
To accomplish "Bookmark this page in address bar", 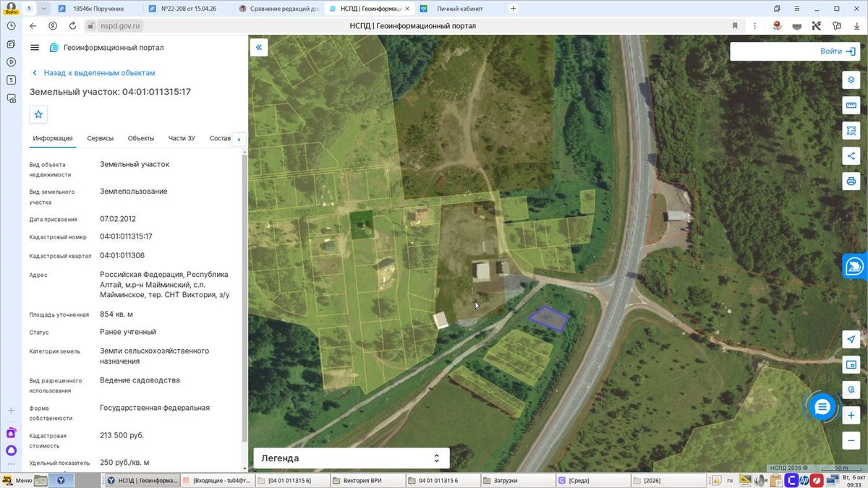I will tap(735, 25).
